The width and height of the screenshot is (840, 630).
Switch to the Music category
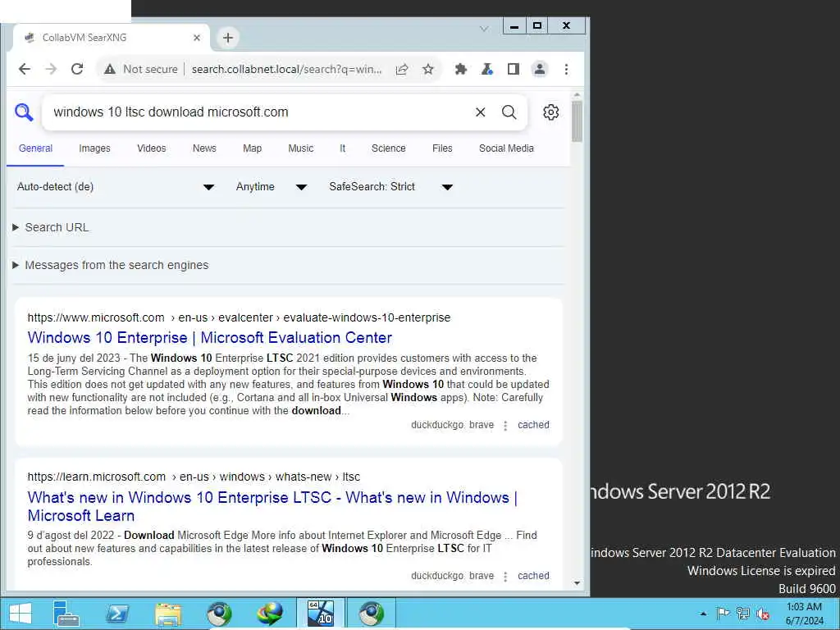tap(300, 148)
